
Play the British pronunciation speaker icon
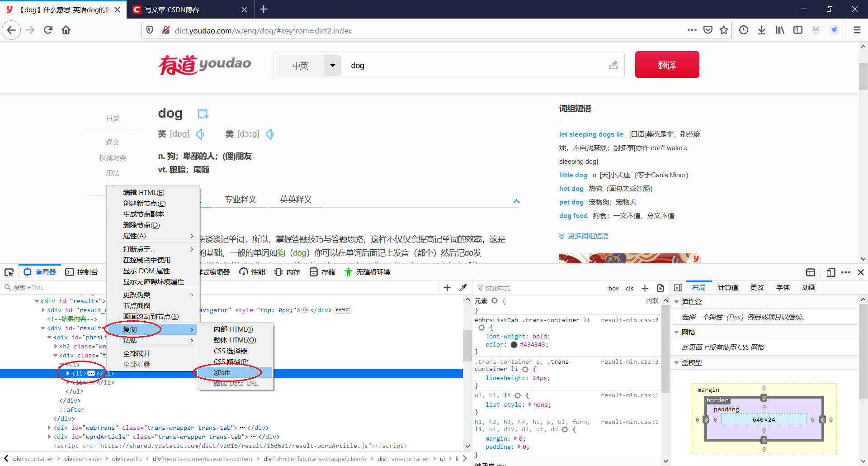tap(200, 134)
